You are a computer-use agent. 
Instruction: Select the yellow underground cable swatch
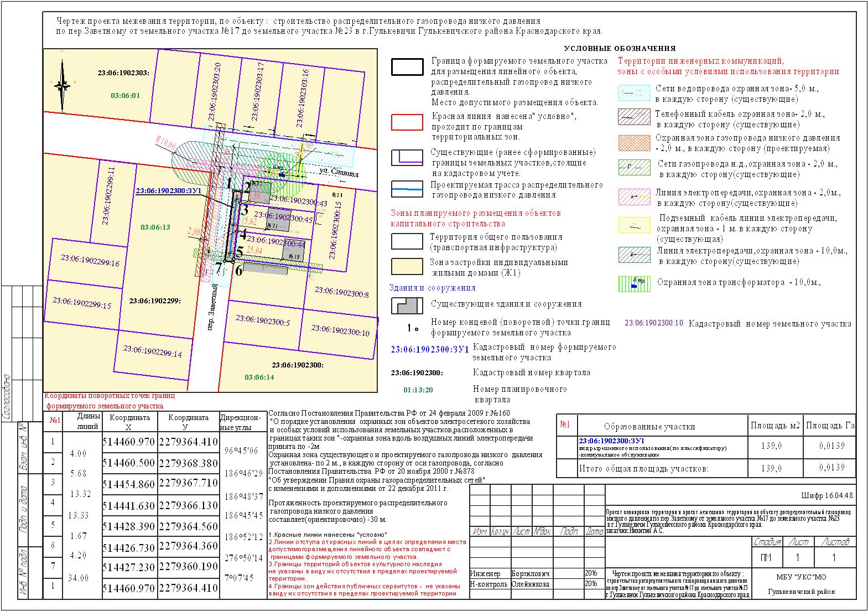click(x=633, y=225)
